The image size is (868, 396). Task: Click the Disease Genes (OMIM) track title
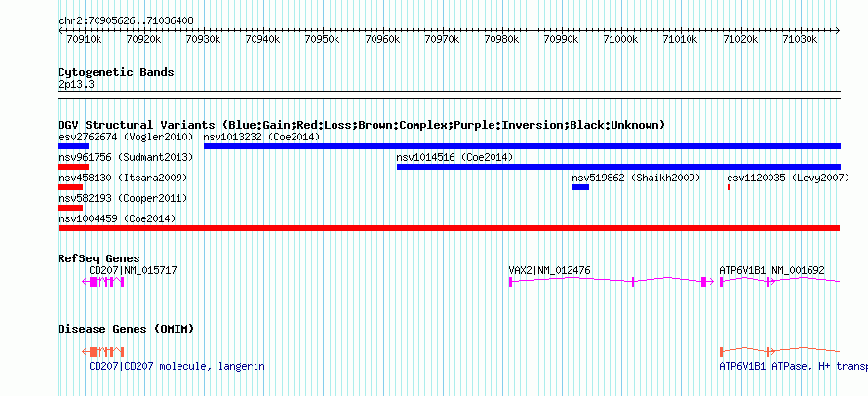pyautogui.click(x=126, y=329)
